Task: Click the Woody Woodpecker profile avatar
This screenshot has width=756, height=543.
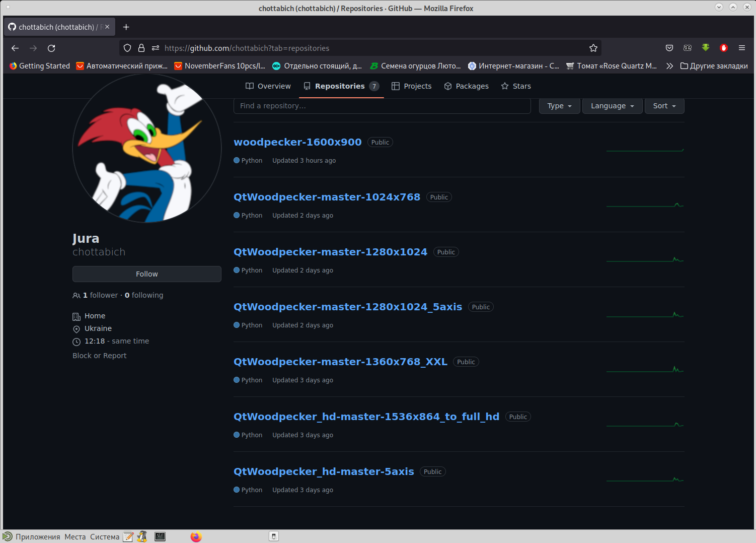Action: tap(147, 148)
